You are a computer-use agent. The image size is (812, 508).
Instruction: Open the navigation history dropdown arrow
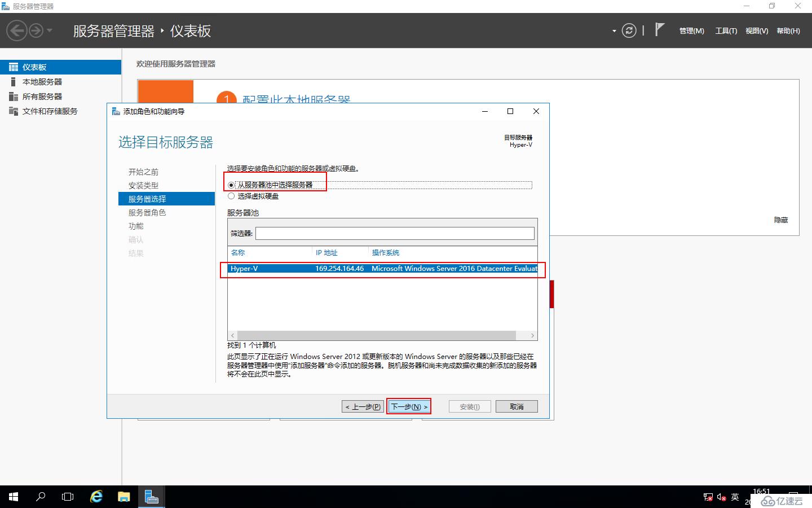click(x=50, y=30)
